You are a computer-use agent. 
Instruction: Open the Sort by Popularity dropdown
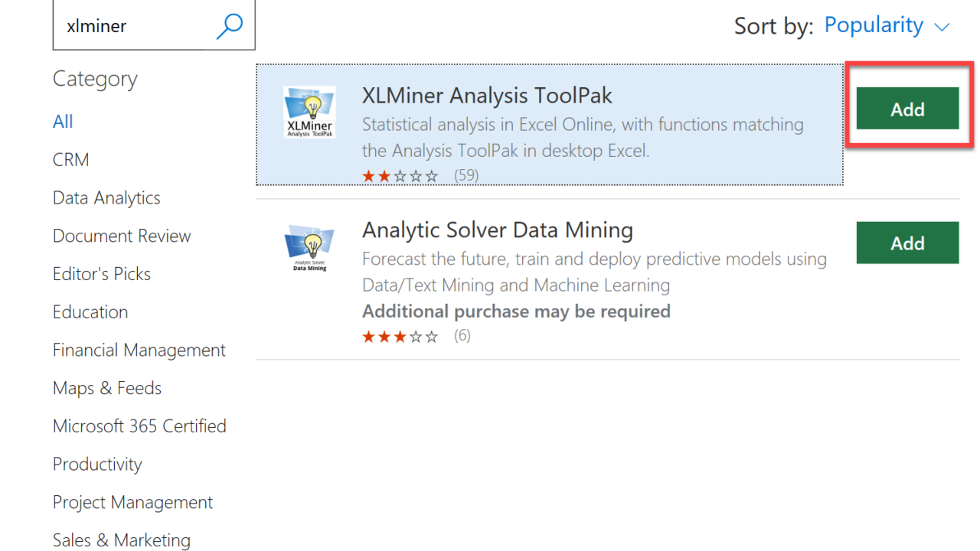pos(874,25)
